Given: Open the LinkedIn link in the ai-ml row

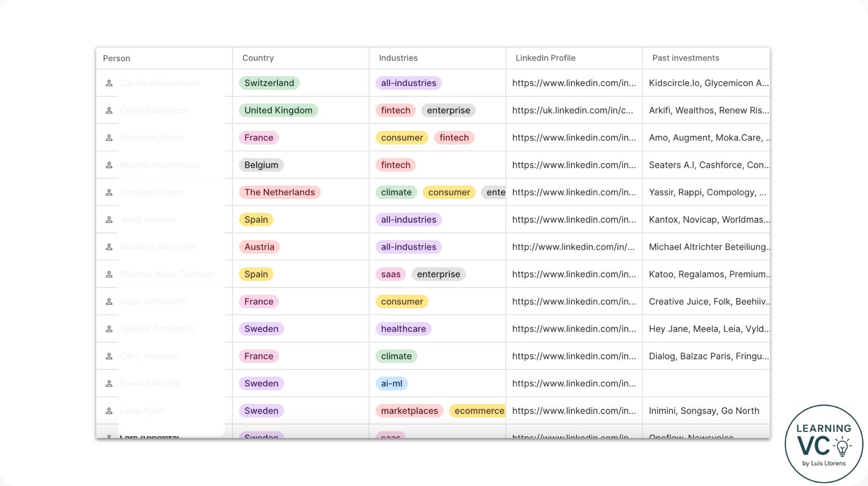Looking at the screenshot, I should click(x=574, y=384).
